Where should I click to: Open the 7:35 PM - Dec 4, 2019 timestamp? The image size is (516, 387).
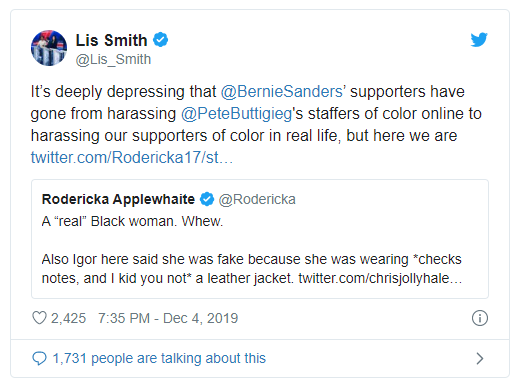tap(168, 318)
